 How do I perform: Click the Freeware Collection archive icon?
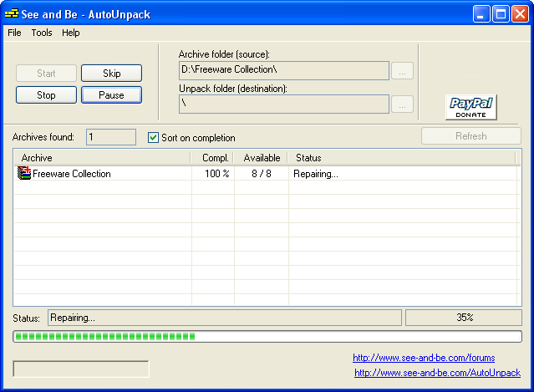coord(24,173)
